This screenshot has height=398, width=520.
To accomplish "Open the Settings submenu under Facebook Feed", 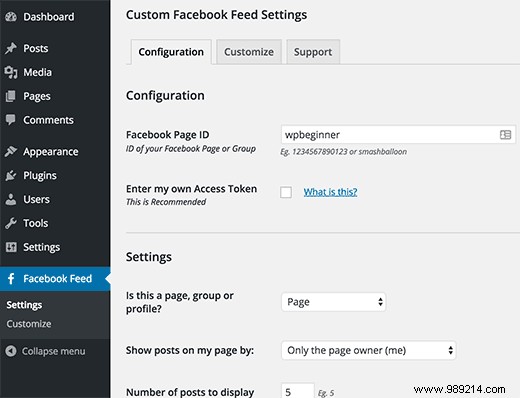I will (24, 305).
